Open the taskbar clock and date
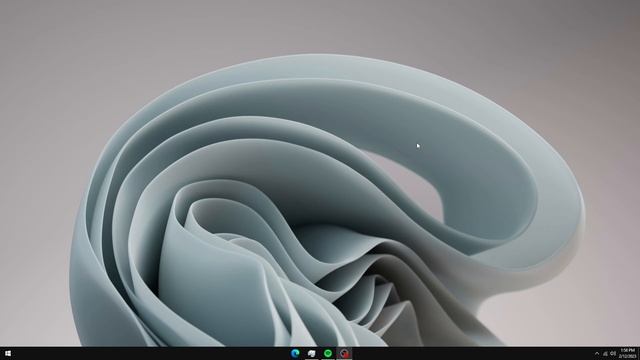This screenshot has height=360, width=640. (627, 353)
